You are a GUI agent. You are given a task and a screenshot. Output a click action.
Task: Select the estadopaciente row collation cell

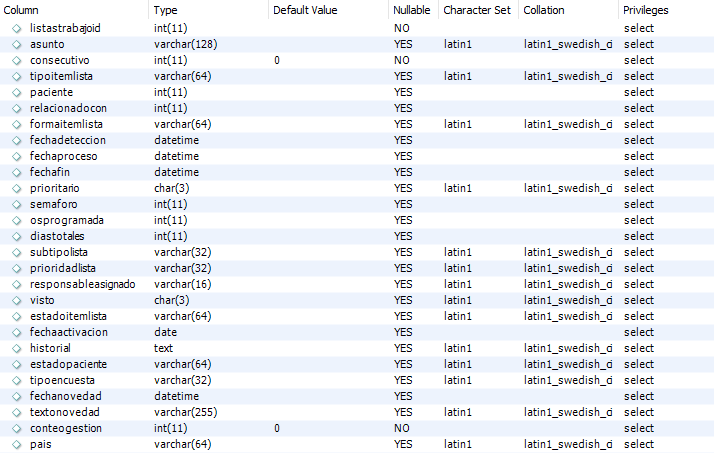tap(568, 364)
